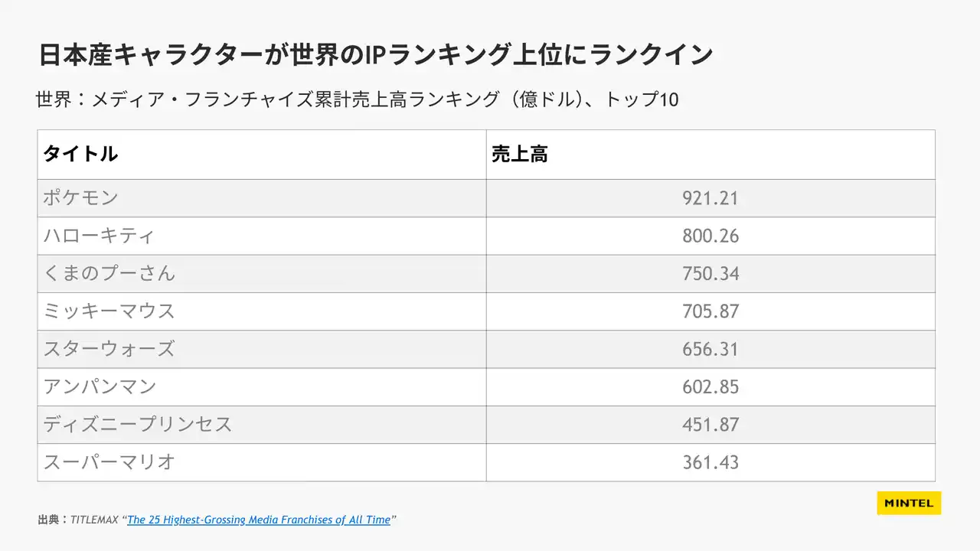Select the 800.26 sales value
Image resolution: width=980 pixels, height=551 pixels.
[710, 236]
